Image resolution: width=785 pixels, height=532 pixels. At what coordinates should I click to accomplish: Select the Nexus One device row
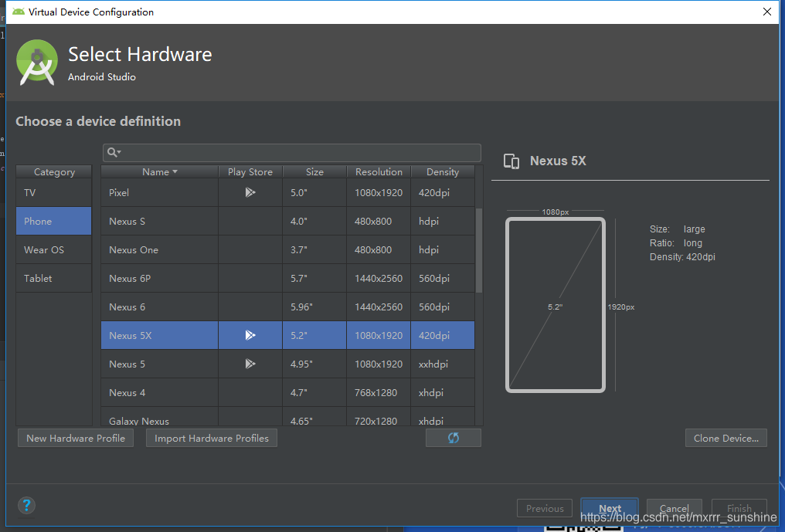click(288, 249)
